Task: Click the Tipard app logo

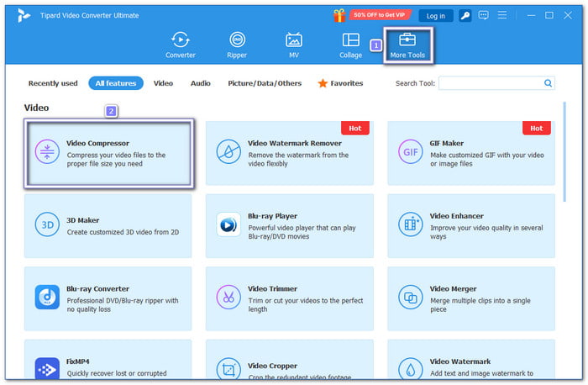Action: (x=24, y=15)
